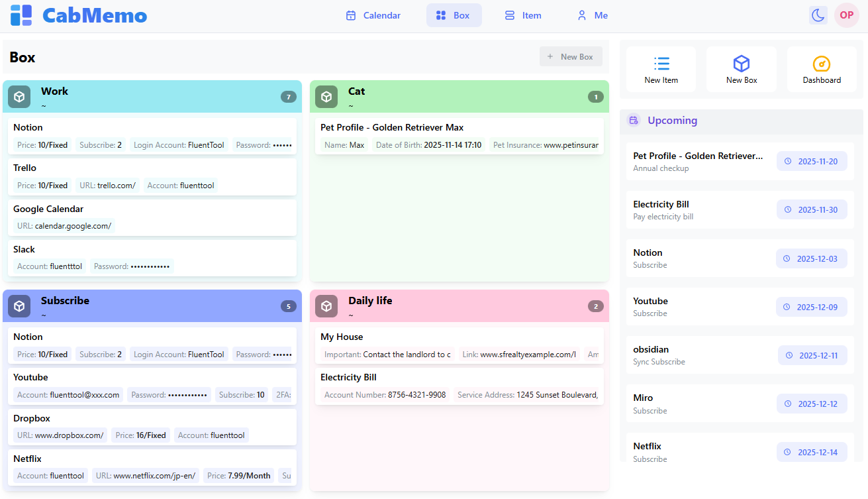
Task: Open Electricity Bill item in Daily life
Action: click(459, 386)
